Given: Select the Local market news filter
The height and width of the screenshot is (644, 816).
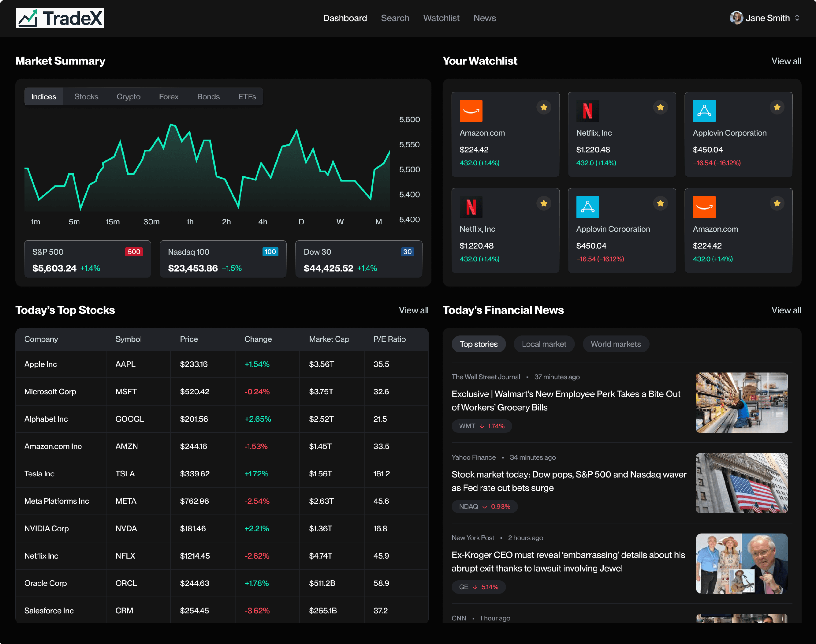Looking at the screenshot, I should (x=544, y=344).
